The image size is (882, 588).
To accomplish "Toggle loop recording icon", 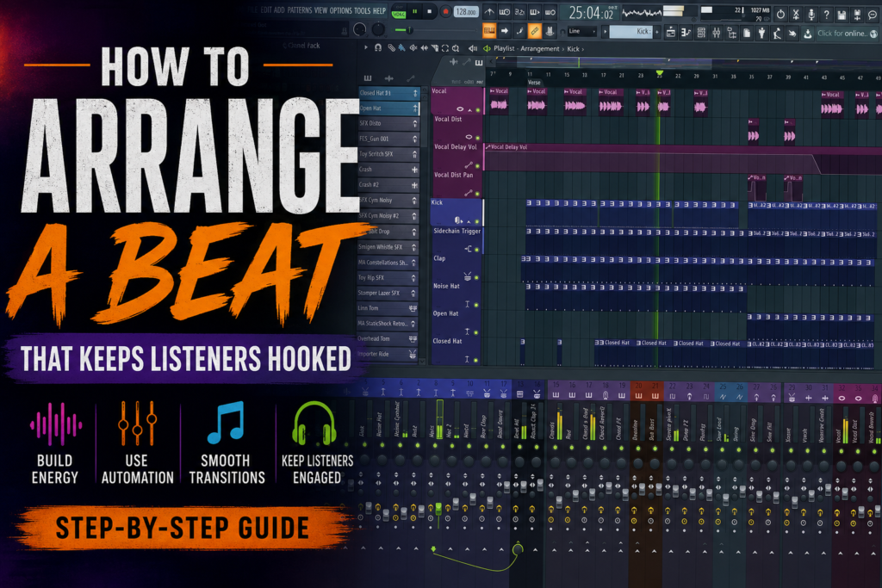I will [x=550, y=12].
